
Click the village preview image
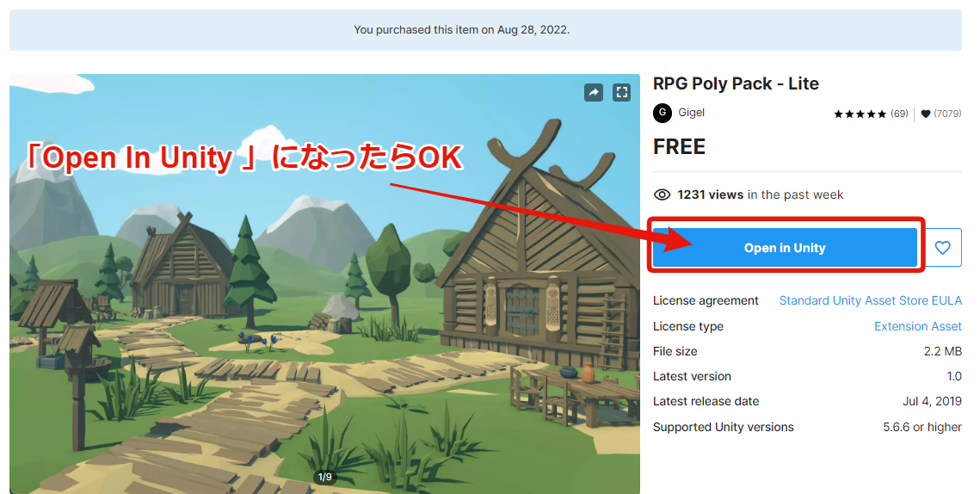[x=324, y=284]
